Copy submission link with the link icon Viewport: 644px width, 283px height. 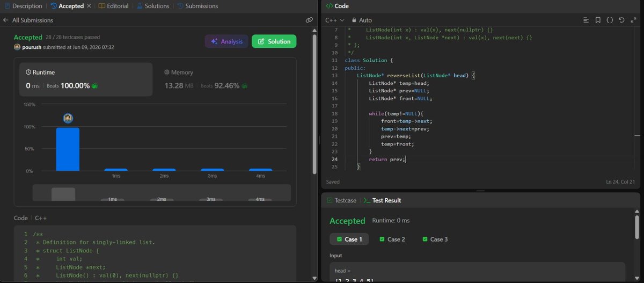click(x=309, y=20)
